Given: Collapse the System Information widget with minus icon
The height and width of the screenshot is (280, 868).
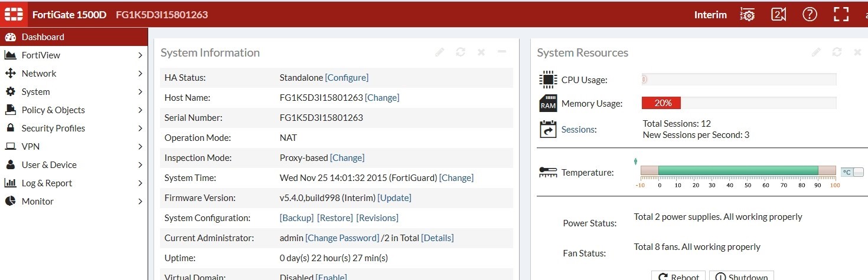Looking at the screenshot, I should coord(502,52).
